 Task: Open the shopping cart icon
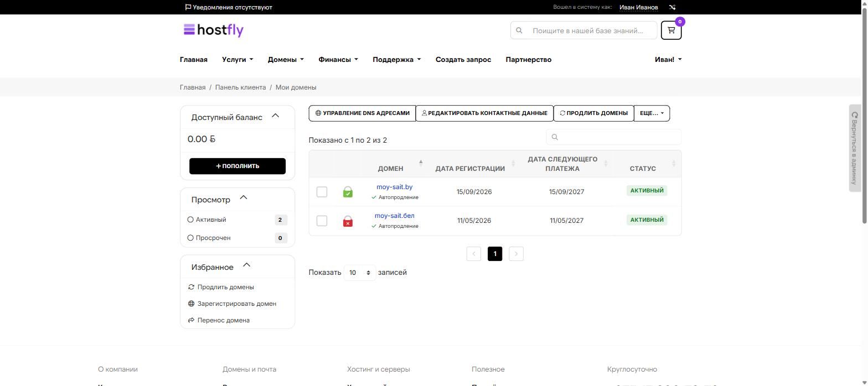click(x=671, y=30)
